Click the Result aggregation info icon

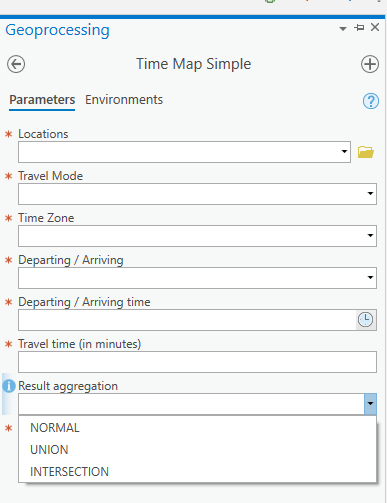(9, 386)
